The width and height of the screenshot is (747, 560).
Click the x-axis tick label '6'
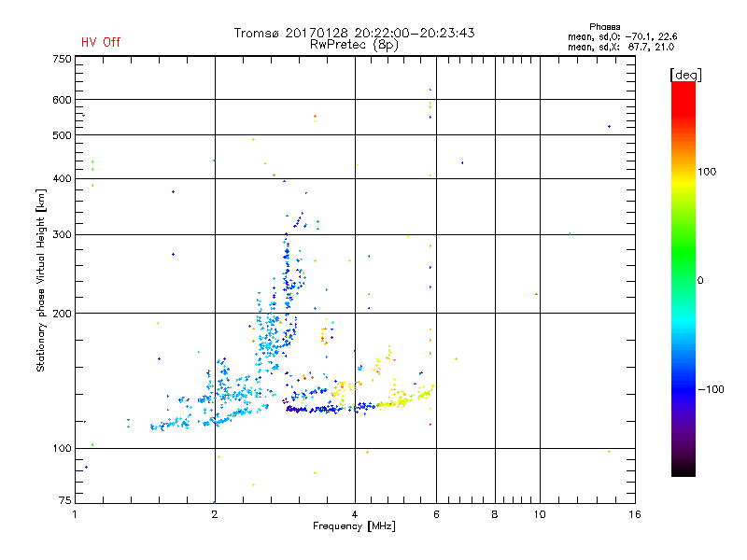coord(436,514)
